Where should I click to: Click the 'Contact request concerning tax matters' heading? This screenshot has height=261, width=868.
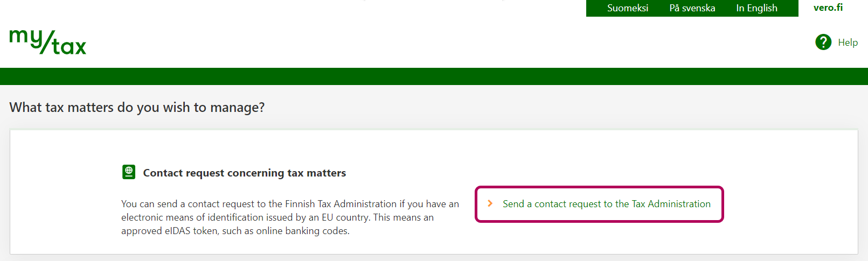(x=244, y=173)
